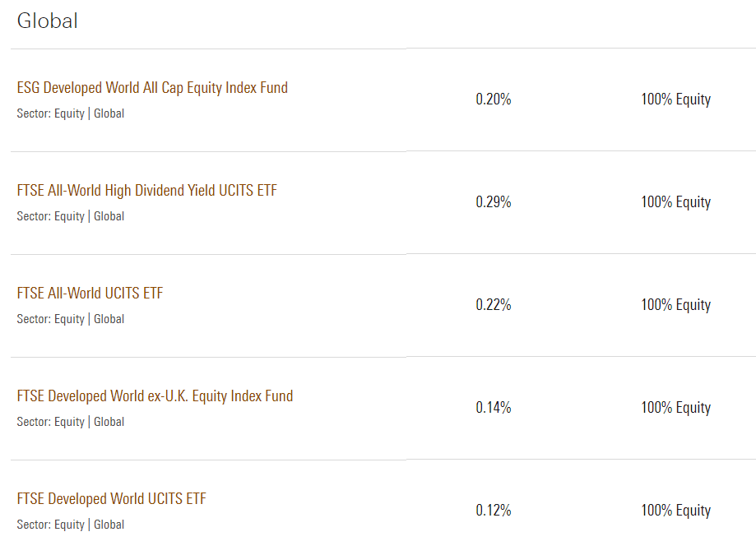Click 100% Equity for FTSE Developed World UCITS
This screenshot has height=555, width=756.
click(x=675, y=511)
